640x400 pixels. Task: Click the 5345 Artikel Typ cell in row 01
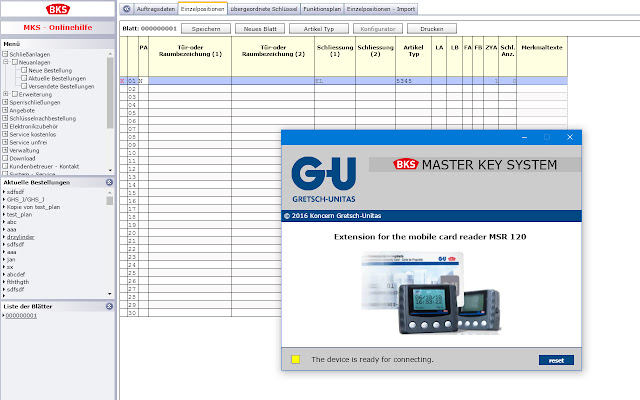(413, 81)
